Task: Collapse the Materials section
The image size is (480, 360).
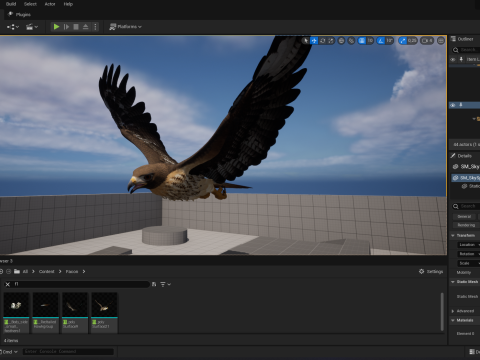Action: pos(453,320)
